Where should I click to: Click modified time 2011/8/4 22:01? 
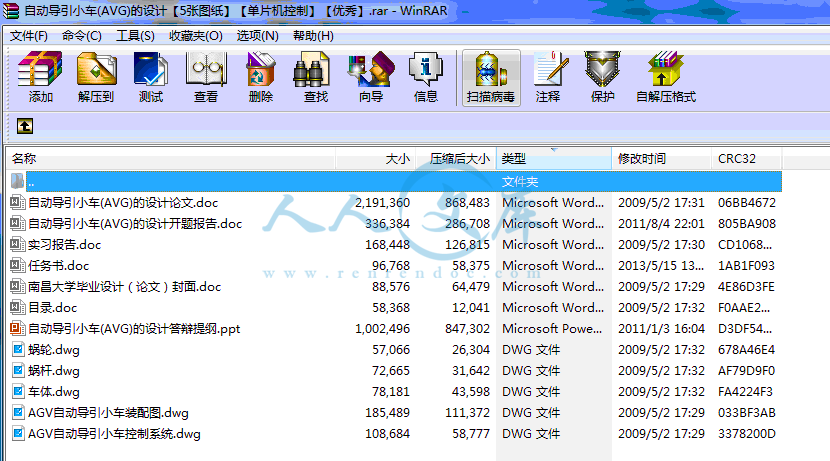pos(661,224)
